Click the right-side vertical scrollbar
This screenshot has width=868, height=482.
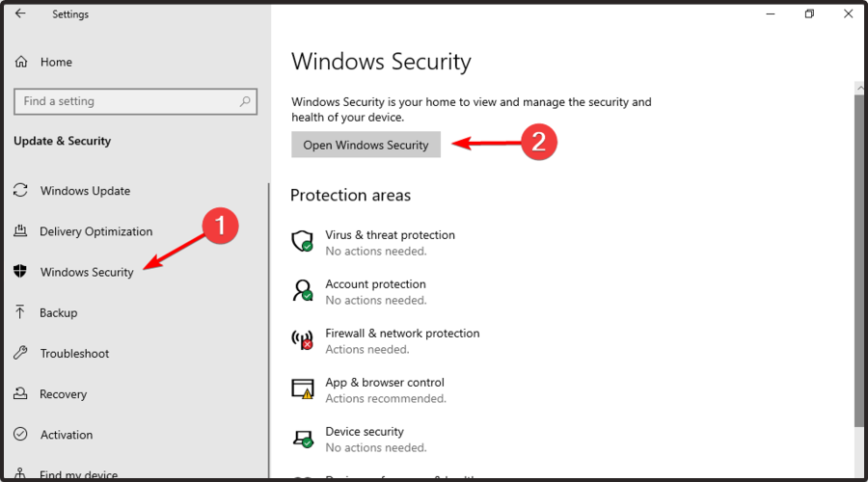(x=859, y=260)
